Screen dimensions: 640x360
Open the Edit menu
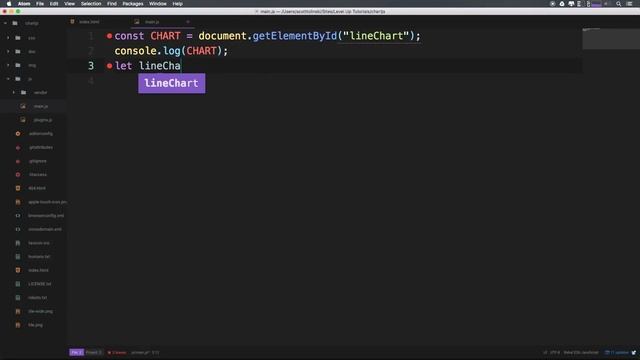point(54,4)
